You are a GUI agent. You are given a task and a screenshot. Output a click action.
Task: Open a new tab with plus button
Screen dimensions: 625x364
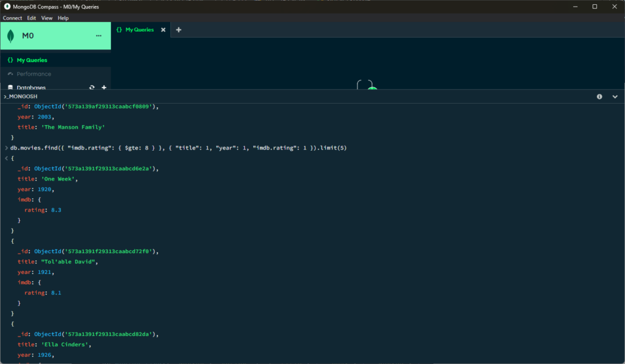pos(179,30)
